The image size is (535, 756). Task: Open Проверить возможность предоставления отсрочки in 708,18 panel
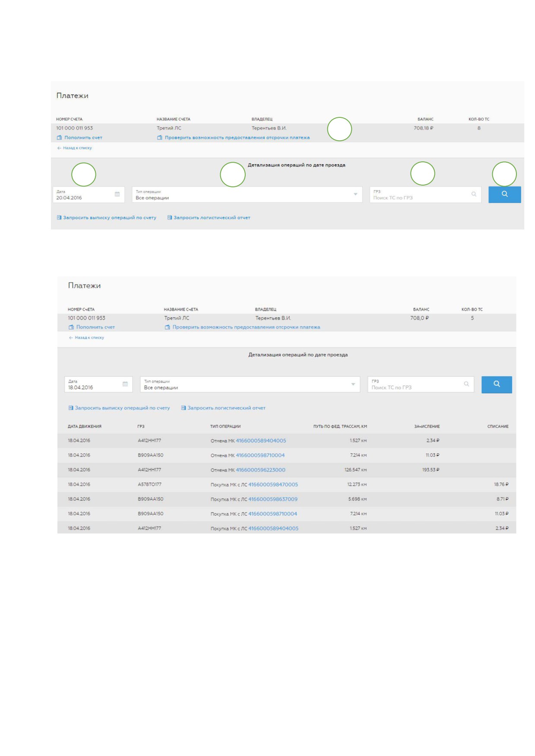pos(237,138)
